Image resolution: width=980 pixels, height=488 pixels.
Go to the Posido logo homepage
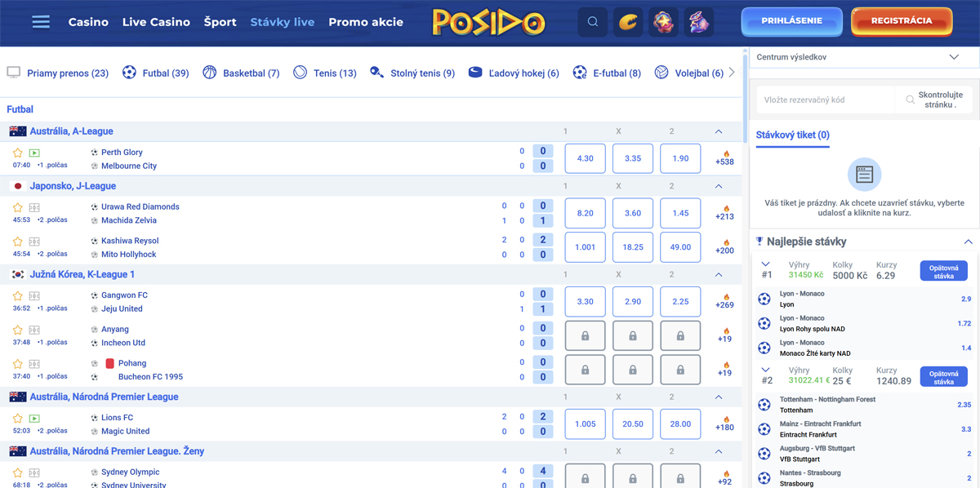(x=488, y=22)
